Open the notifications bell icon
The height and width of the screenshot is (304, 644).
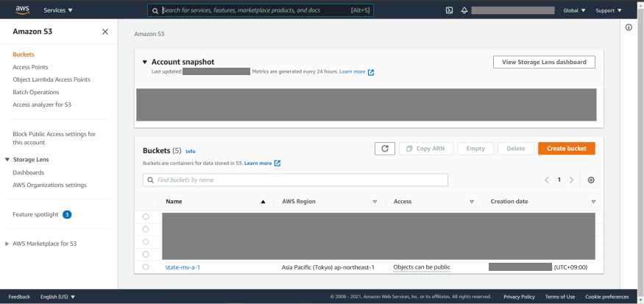click(464, 10)
